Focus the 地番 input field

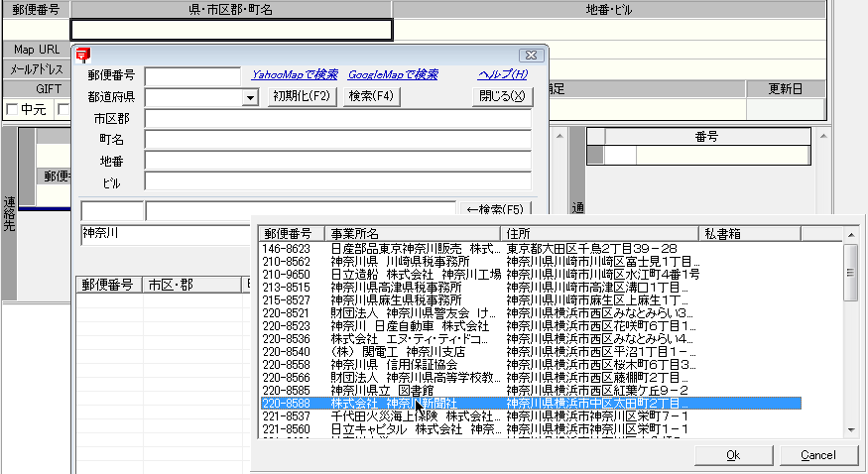[x=337, y=161]
